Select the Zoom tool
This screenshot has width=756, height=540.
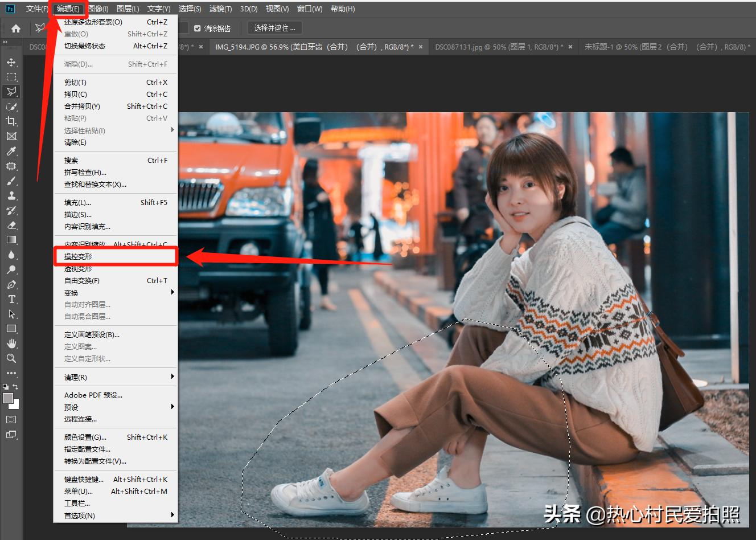point(11,358)
